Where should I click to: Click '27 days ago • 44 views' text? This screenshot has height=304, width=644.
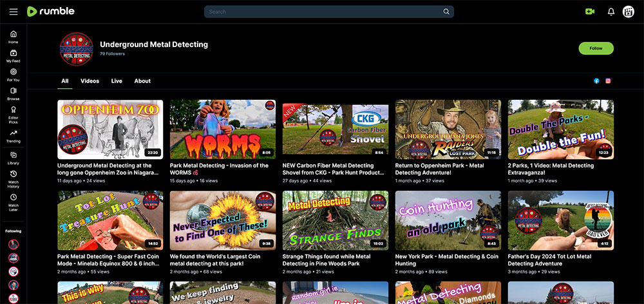click(x=307, y=181)
